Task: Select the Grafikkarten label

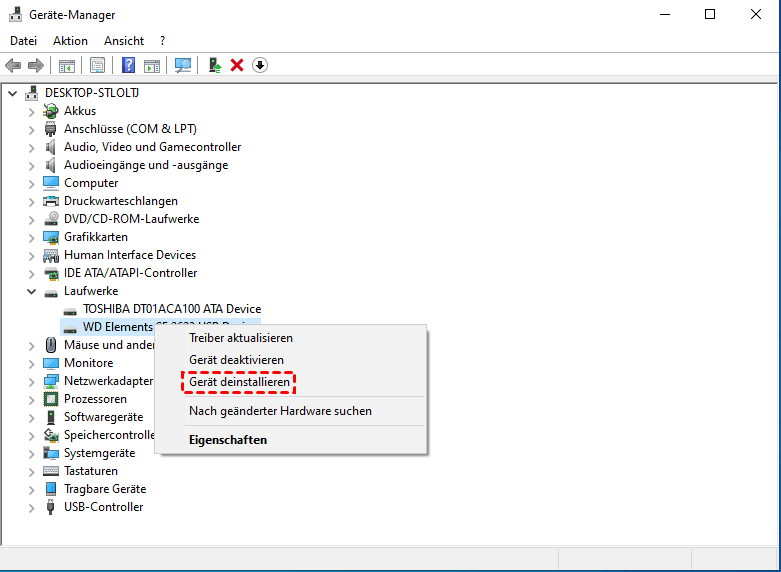Action: [x=96, y=237]
